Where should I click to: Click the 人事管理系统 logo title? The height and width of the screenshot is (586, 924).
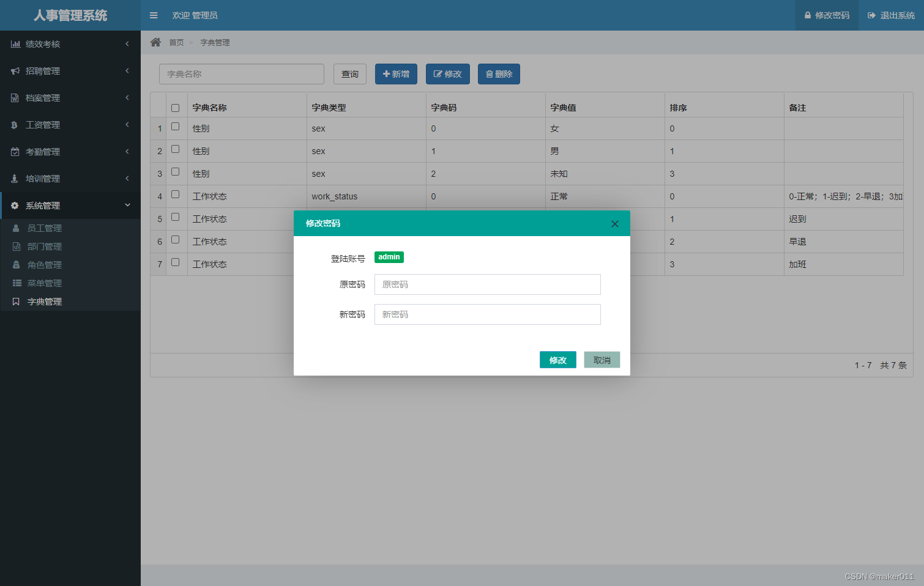70,15
